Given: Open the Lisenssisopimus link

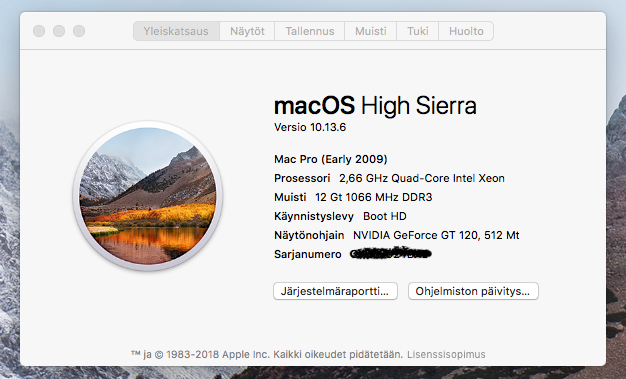Looking at the screenshot, I should (x=446, y=354).
